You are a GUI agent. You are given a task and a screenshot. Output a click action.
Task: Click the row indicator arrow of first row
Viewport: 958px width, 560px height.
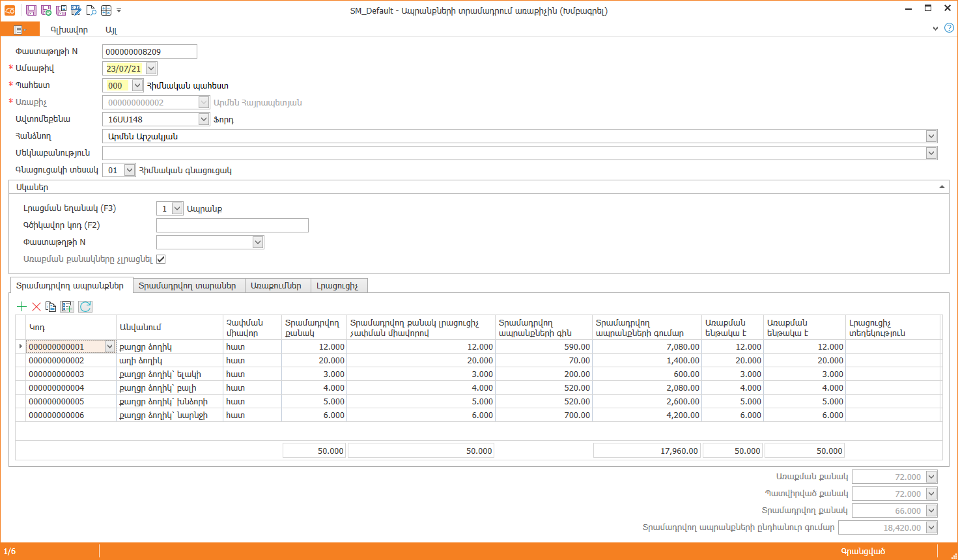[21, 347]
